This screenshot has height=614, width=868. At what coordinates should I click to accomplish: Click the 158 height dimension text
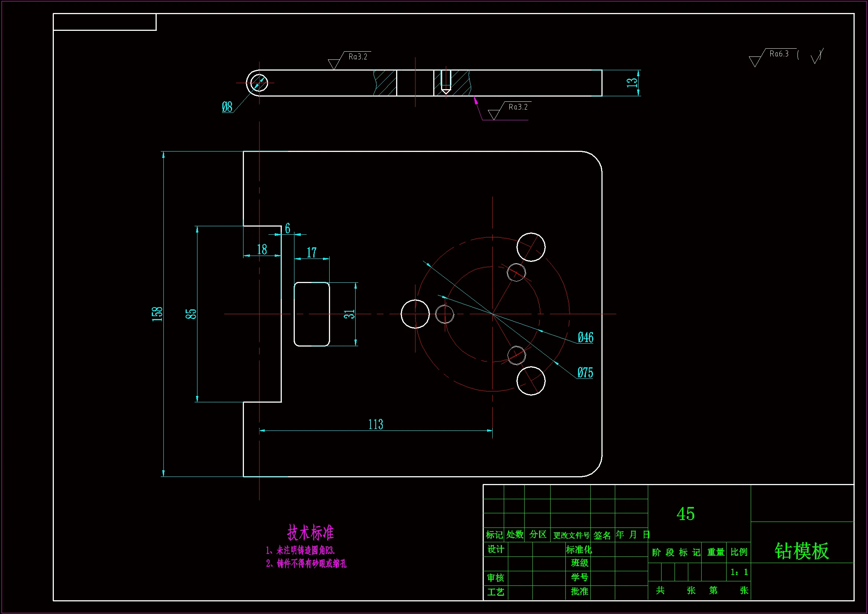pos(157,314)
